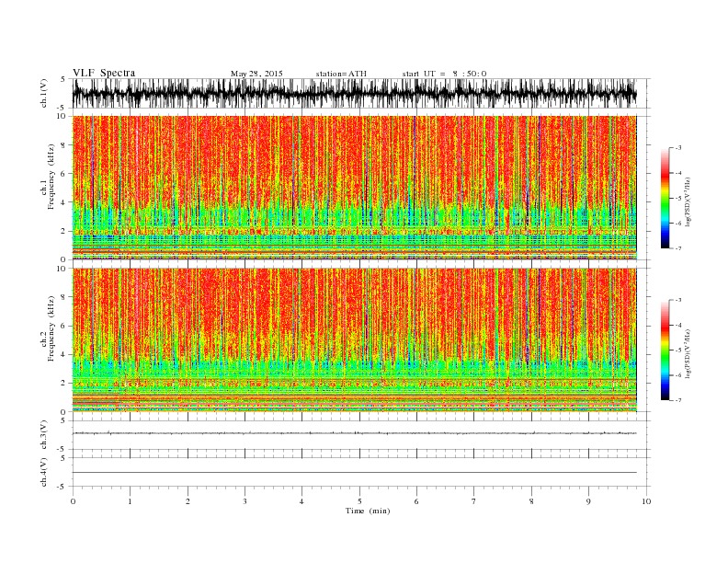Click inside the ch.2 spectrogram panel
Image resolution: width=728 pixels, height=563 pixels.
click(354, 339)
